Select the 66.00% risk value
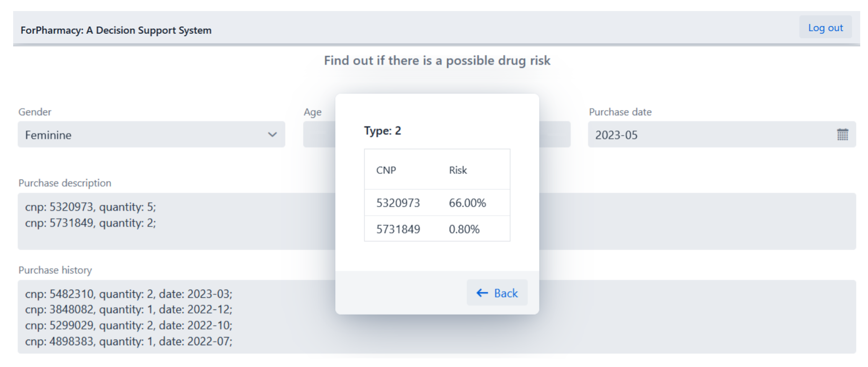The width and height of the screenshot is (868, 367). tap(467, 203)
